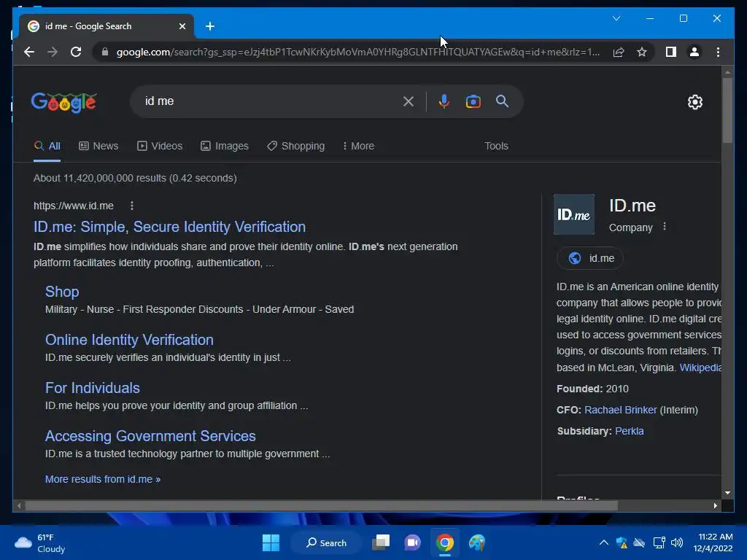The image size is (747, 560).
Task: Close the 'id me - Google Search' tab
Action: click(182, 26)
